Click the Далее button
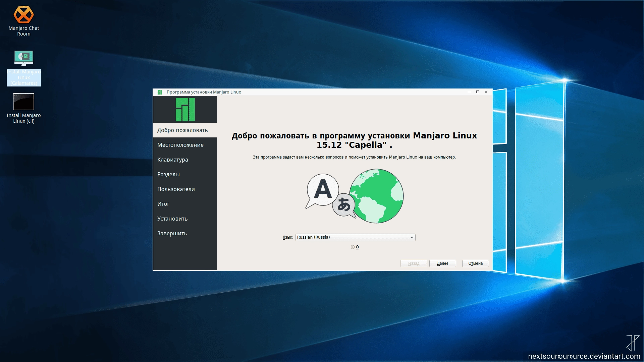Screen dimensions: 644x362 coord(442,263)
